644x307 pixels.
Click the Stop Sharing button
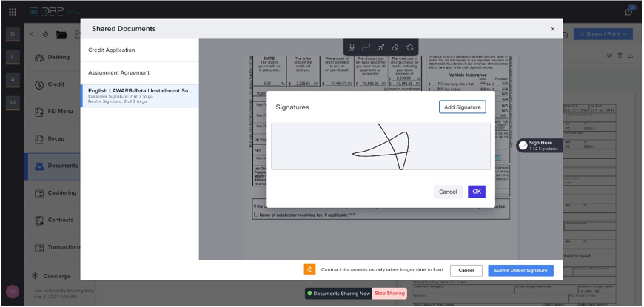click(x=389, y=294)
